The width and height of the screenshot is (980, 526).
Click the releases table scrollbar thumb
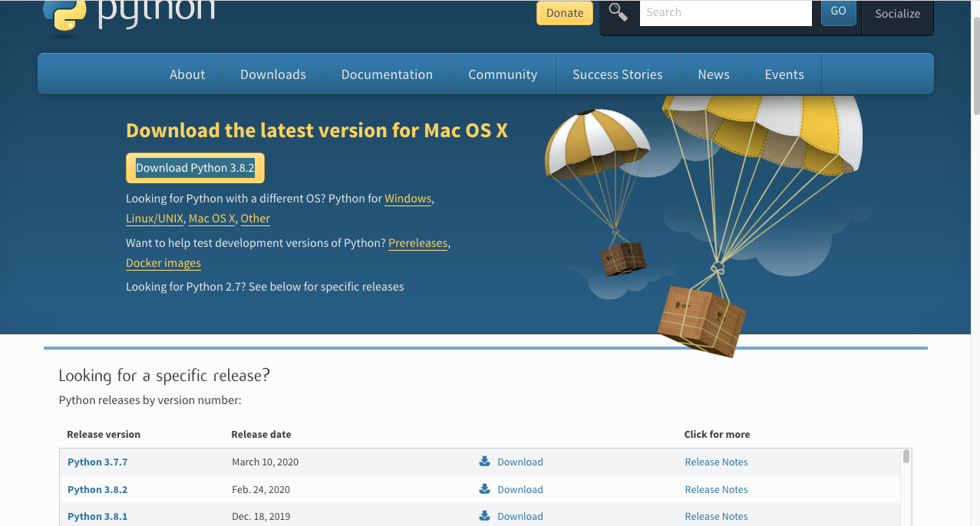[x=906, y=456]
